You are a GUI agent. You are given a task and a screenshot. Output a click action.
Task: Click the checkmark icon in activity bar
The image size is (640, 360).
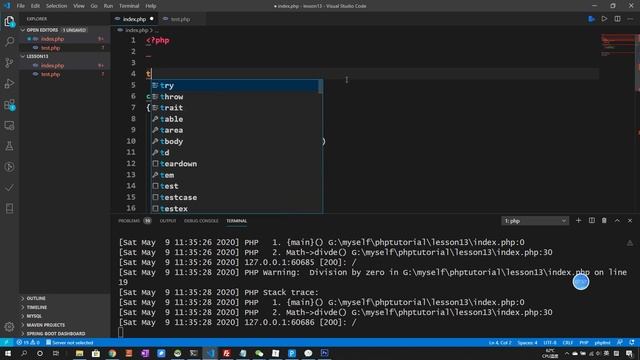(x=9, y=188)
